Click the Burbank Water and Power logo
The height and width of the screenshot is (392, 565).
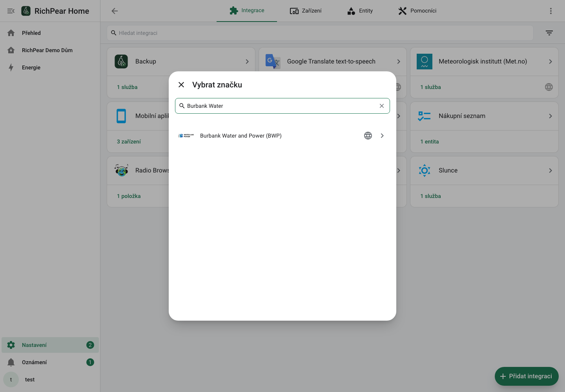tap(186, 136)
